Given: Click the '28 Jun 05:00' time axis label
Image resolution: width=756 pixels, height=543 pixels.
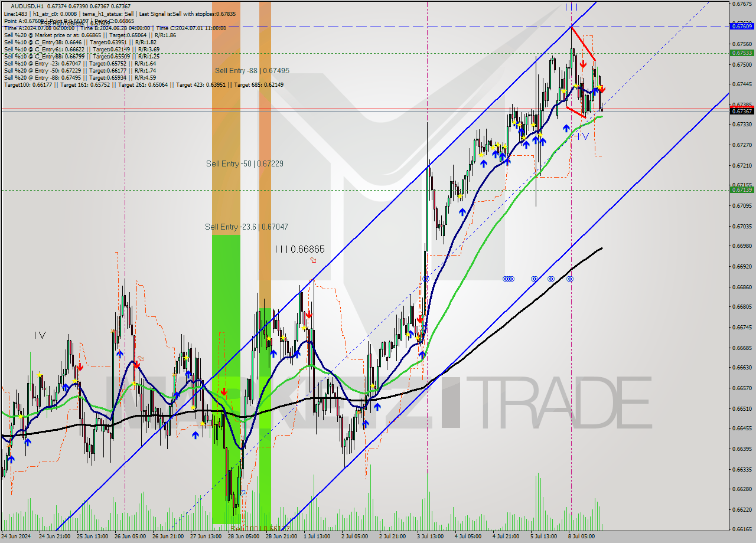Looking at the screenshot, I should (x=245, y=537).
